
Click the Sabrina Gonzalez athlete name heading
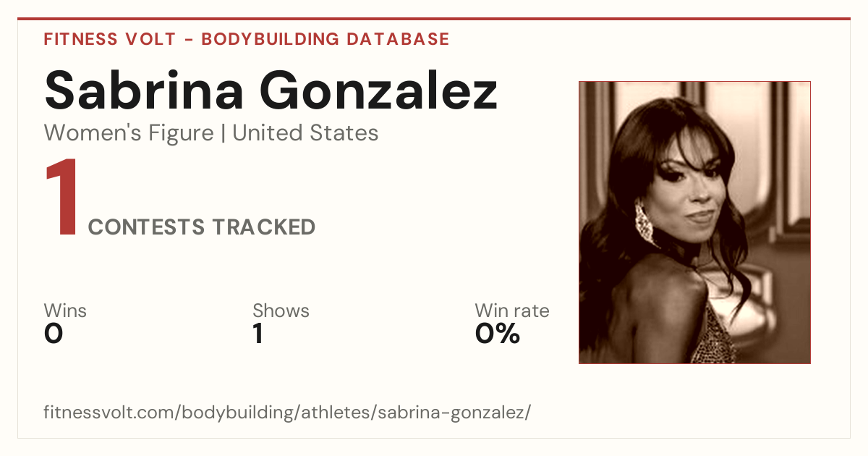point(271,91)
